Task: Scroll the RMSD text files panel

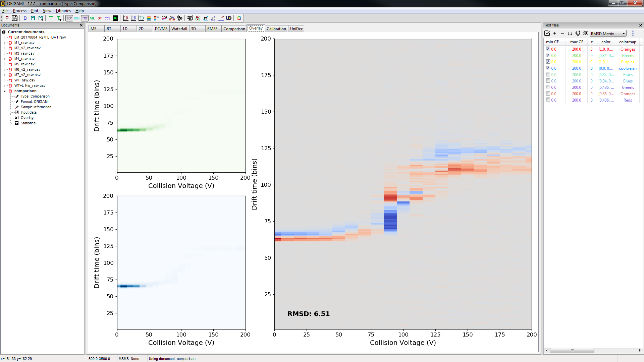Action: 572,350
